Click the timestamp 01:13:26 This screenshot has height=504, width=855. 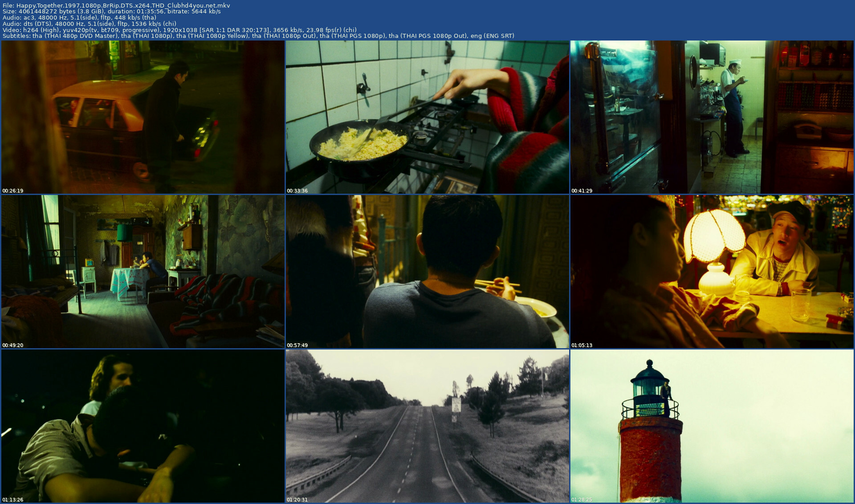13,500
